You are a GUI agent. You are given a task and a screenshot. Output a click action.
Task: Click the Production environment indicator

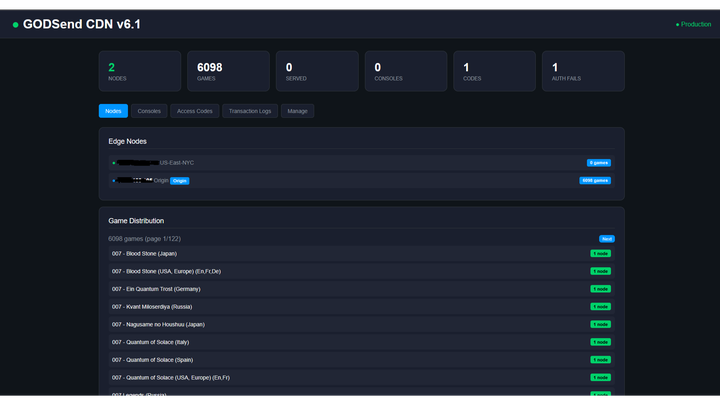coord(693,24)
